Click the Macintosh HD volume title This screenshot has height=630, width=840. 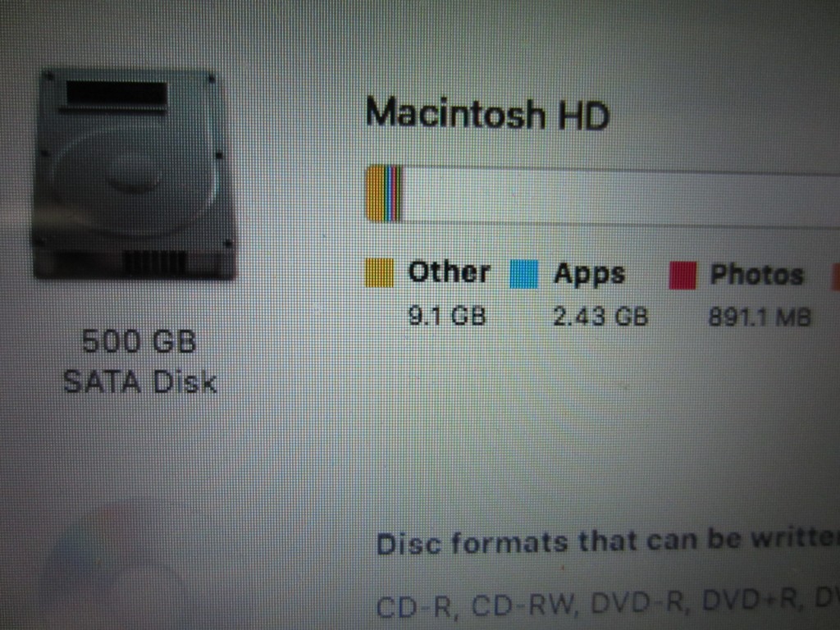(487, 113)
